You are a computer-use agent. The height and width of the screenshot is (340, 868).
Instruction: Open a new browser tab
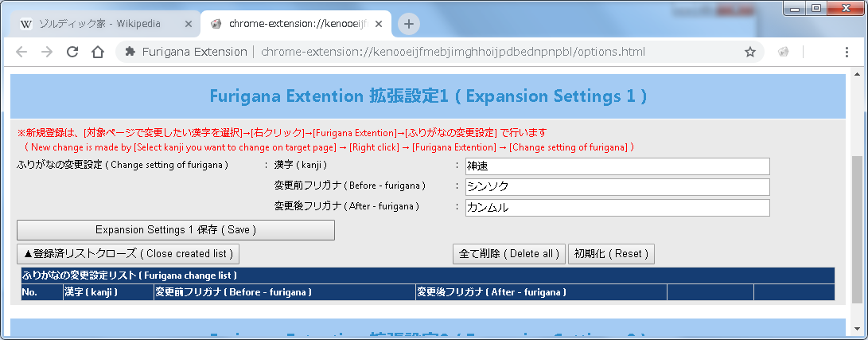408,24
